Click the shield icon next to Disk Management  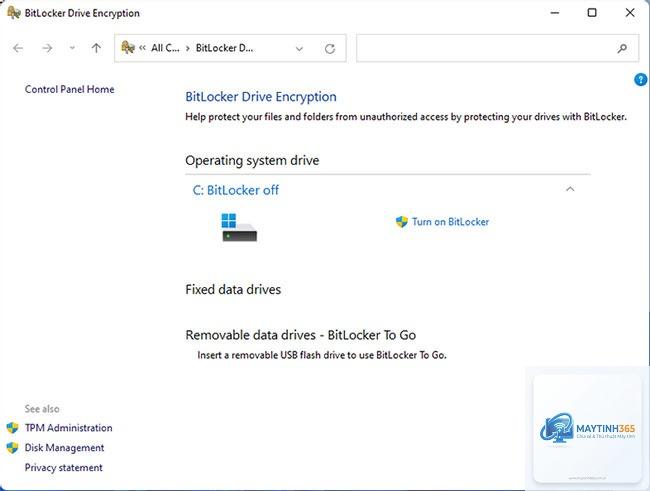[x=12, y=448]
